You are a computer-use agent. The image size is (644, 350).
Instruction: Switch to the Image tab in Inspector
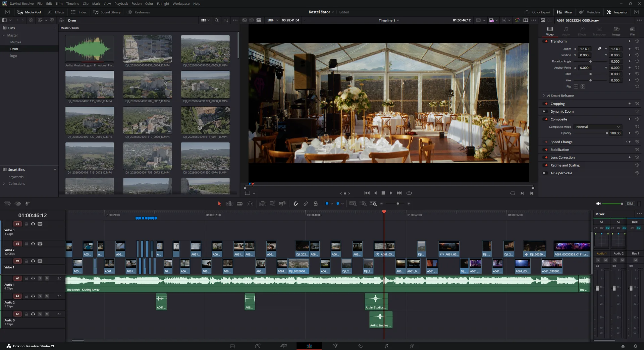(x=616, y=31)
